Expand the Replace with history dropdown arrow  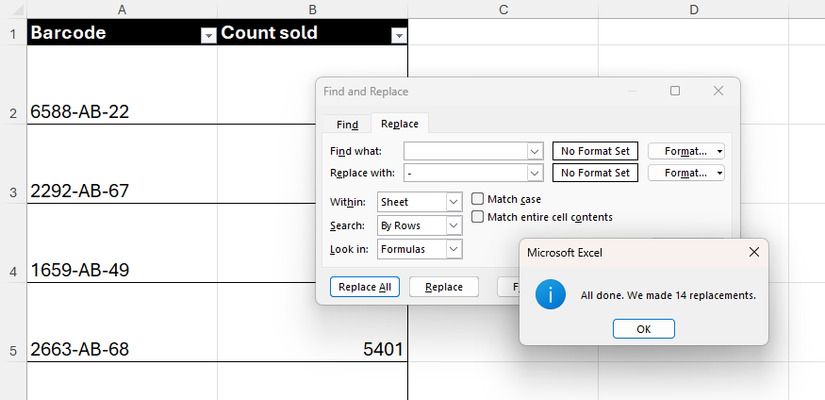(535, 173)
